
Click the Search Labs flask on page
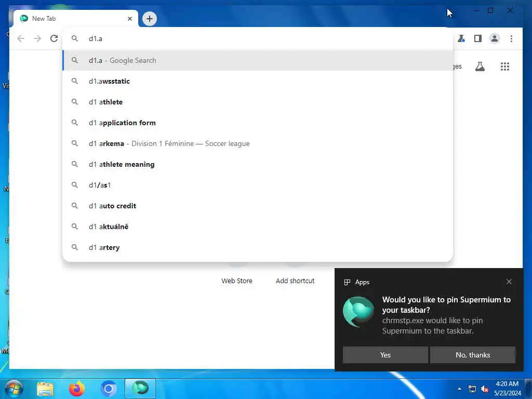point(480,66)
